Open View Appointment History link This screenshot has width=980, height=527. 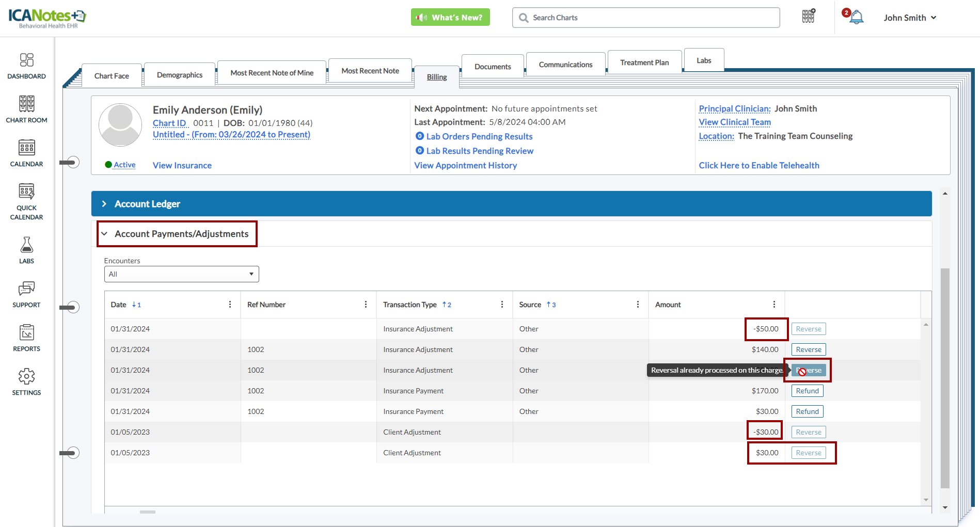(x=465, y=165)
